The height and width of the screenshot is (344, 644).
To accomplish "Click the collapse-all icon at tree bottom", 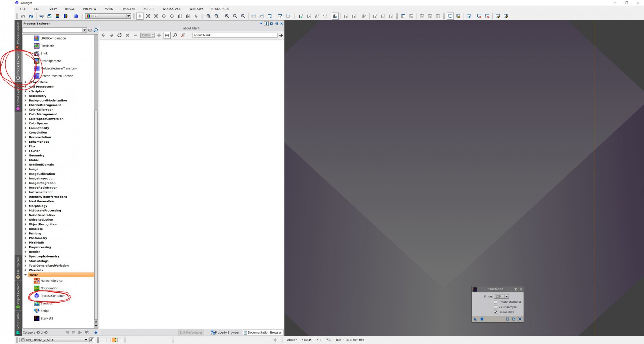I will (73, 333).
